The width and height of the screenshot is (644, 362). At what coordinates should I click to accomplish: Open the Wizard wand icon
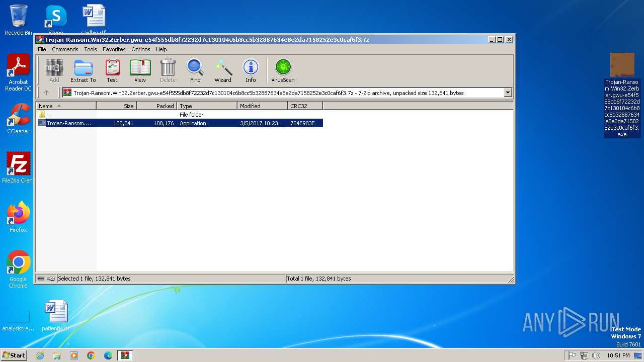(x=223, y=70)
